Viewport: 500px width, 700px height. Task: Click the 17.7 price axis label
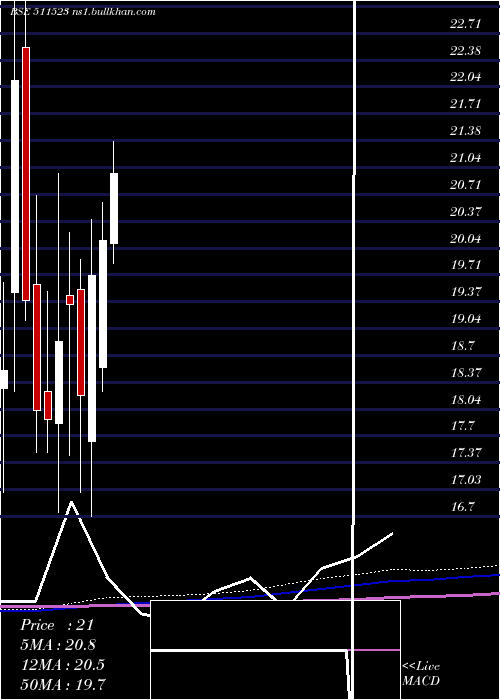(463, 426)
